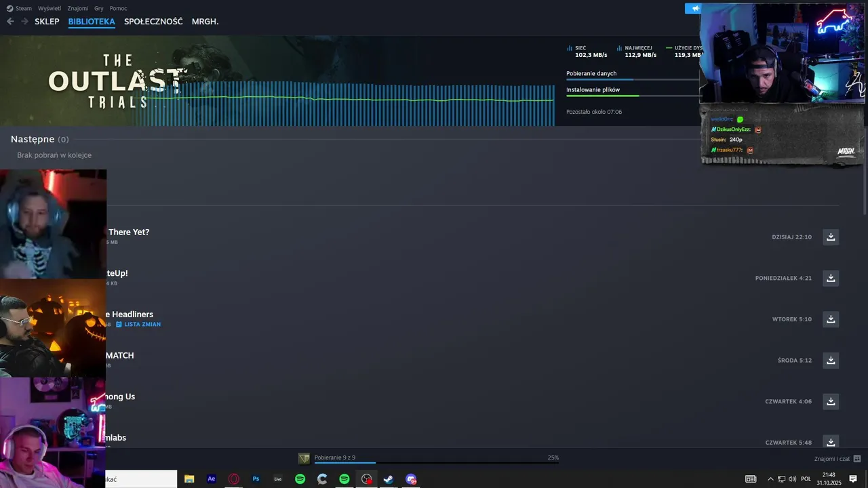Go forward with the right arrow
The width and height of the screenshot is (868, 488).
(x=24, y=22)
